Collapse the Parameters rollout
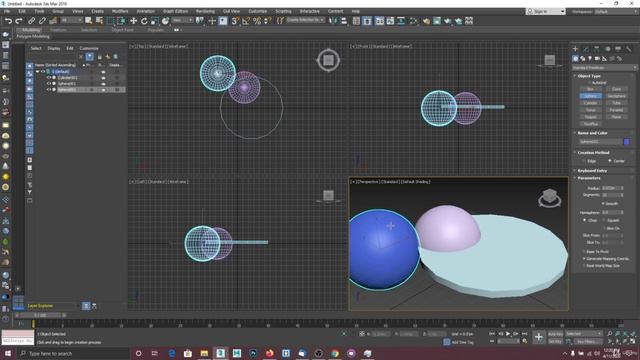This screenshot has width=640, height=360. (x=589, y=178)
